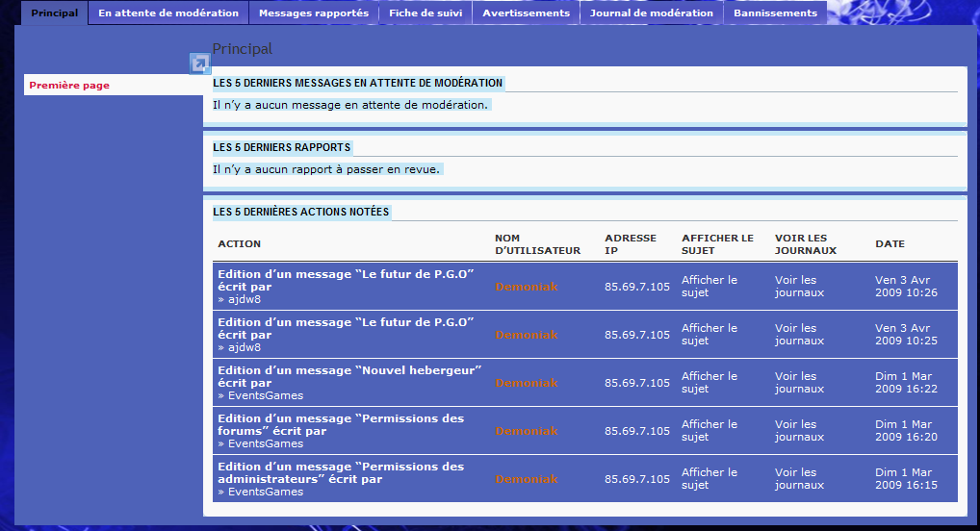Switch to En attente de modération tab
Image resolution: width=980 pixels, height=531 pixels.
(168, 13)
